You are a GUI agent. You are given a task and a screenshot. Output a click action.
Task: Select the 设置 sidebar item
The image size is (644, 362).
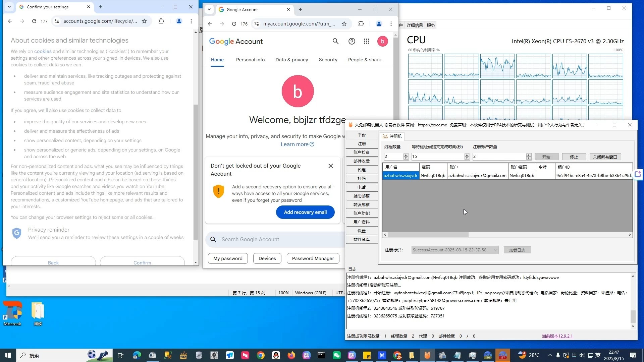362,231
